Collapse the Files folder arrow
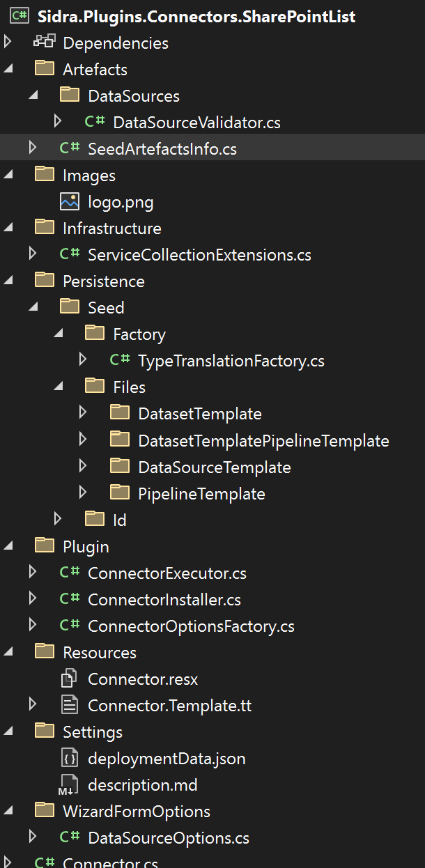The width and height of the screenshot is (425, 868). (x=58, y=387)
